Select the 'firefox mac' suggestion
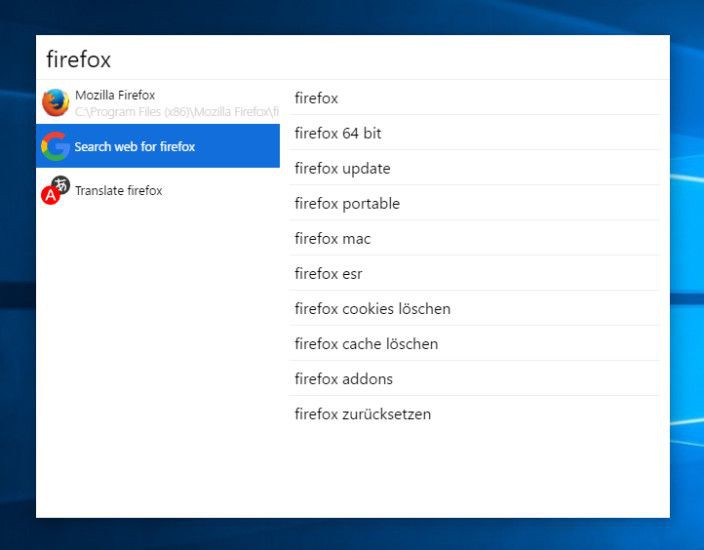The image size is (704, 550). coord(474,238)
